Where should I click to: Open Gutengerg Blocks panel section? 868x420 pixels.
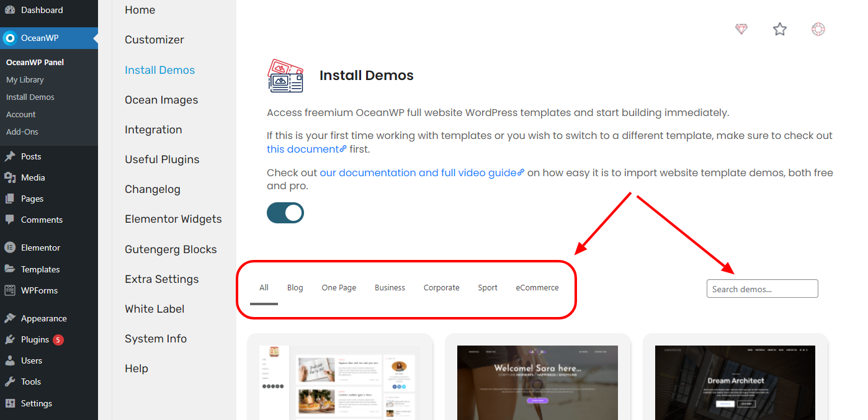(171, 249)
